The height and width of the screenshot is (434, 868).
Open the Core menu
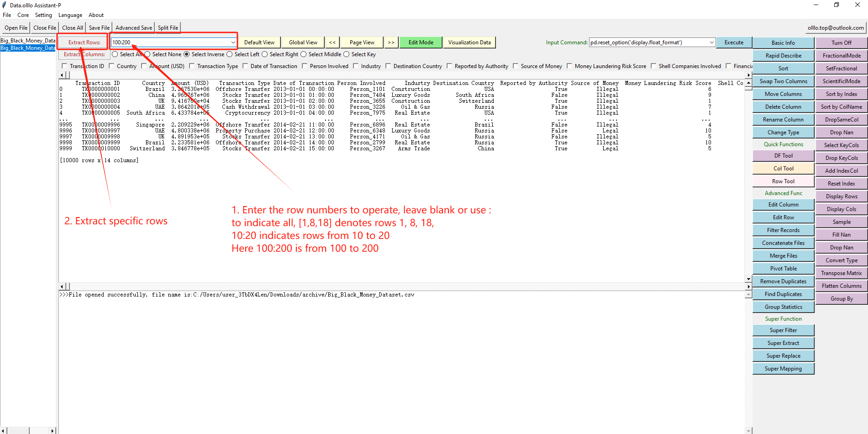23,15
